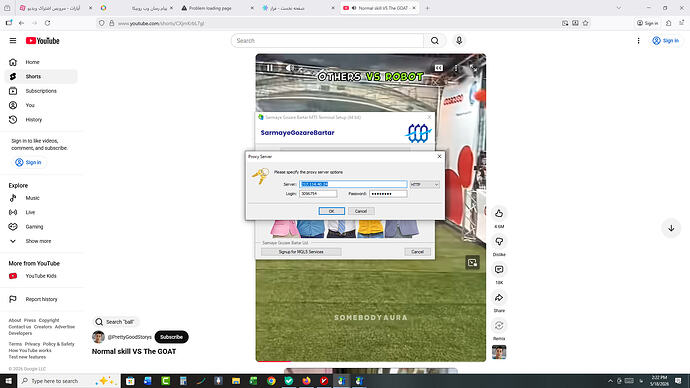Dislike the Short
This screenshot has height=388, width=690.
499,242
